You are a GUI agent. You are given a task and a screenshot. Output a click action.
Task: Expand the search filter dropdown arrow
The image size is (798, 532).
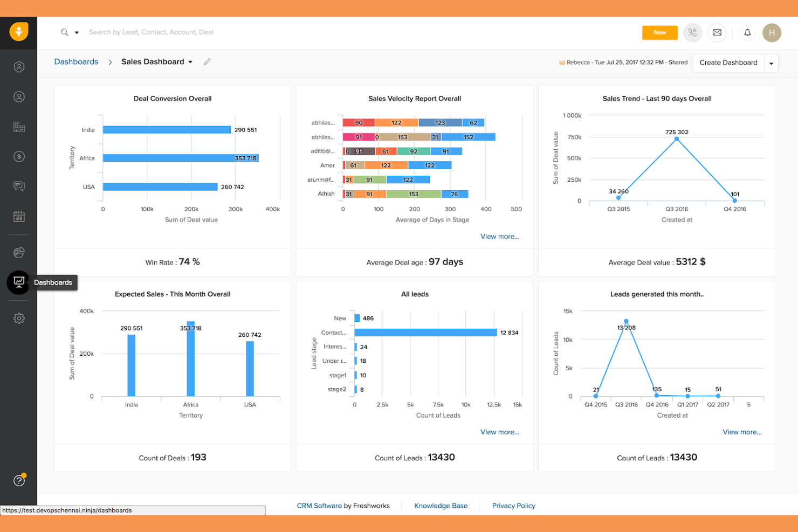click(x=77, y=32)
